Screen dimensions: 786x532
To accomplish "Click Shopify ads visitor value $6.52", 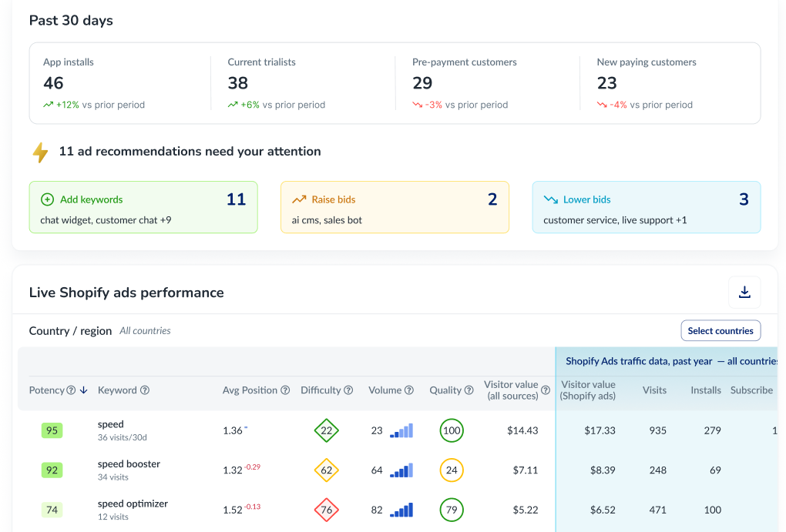I will 603,510.
